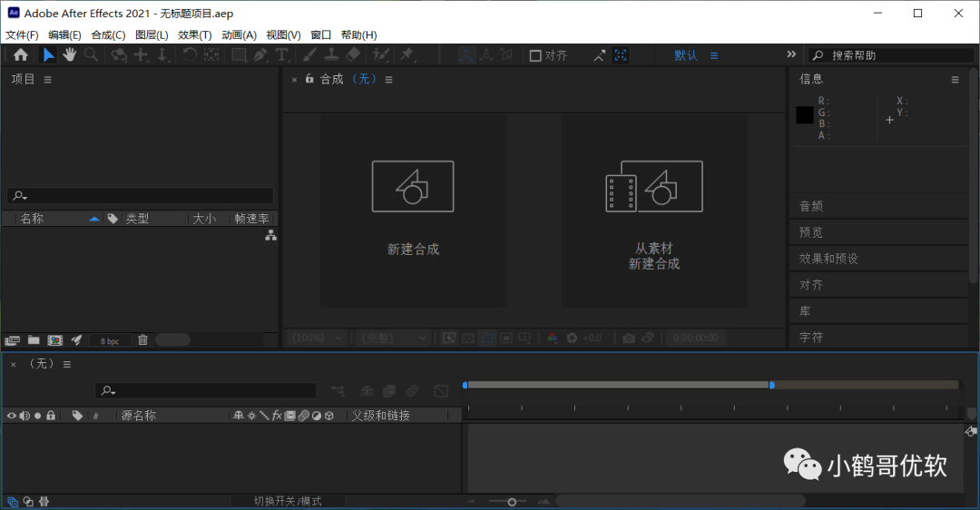The width and height of the screenshot is (980, 510).
Task: Go to the Home screen icon
Action: coord(21,55)
